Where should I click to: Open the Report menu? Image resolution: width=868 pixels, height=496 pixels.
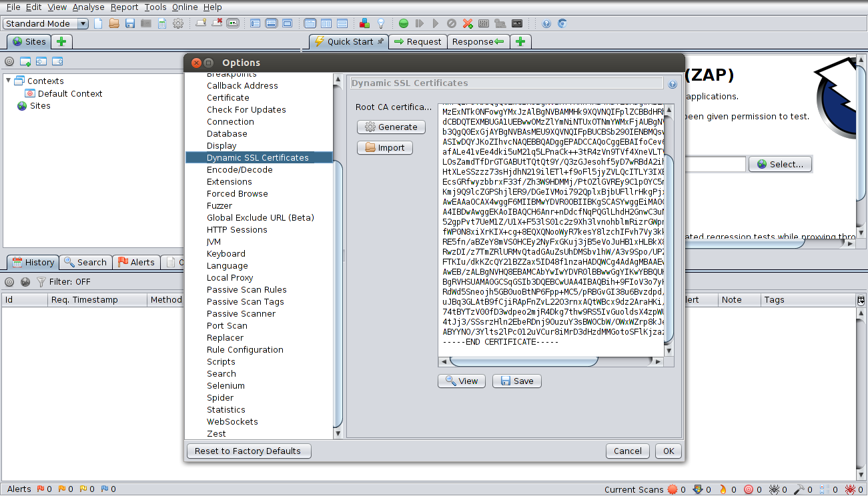(x=124, y=7)
